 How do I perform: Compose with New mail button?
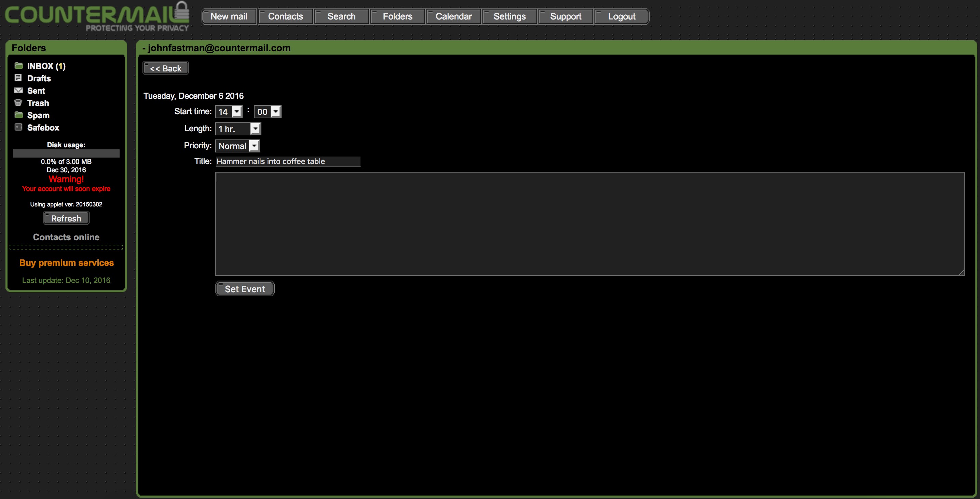(x=229, y=16)
